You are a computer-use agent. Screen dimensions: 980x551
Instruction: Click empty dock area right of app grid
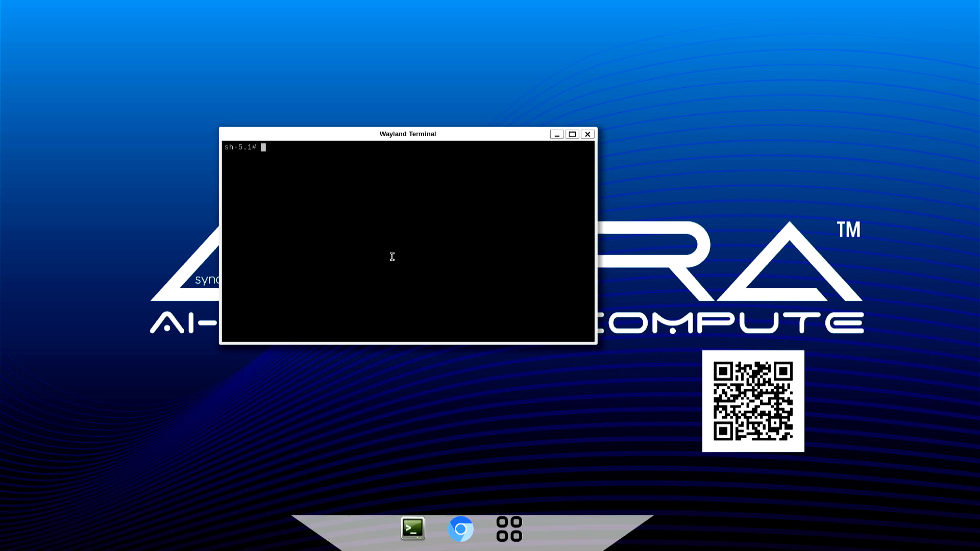[572, 531]
